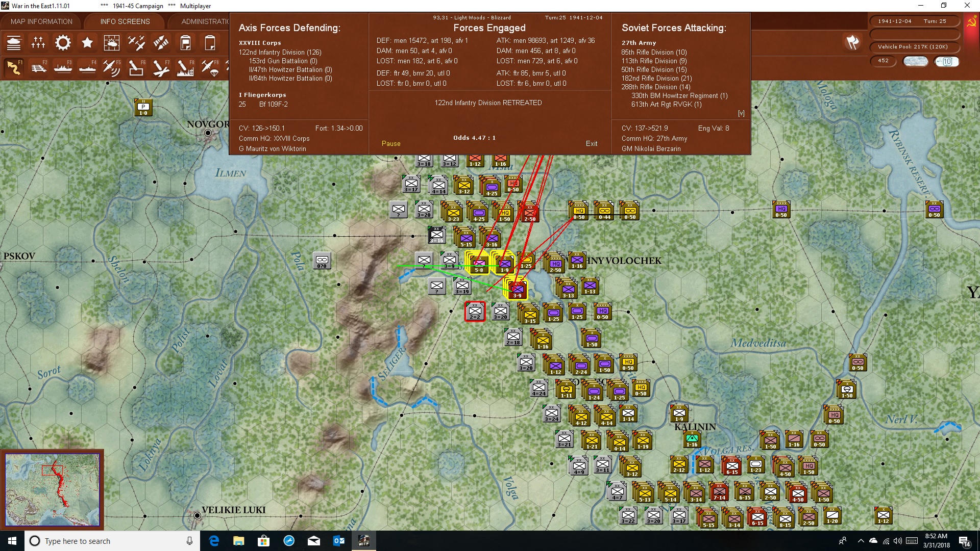Image resolution: width=980 pixels, height=551 pixels.
Task: Open the weather map grid icon
Action: 112,43
